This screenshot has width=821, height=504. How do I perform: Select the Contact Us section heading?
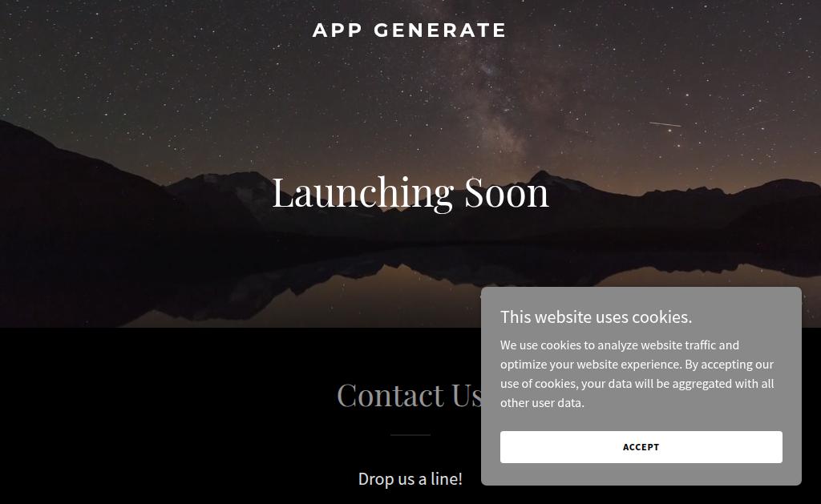(x=410, y=394)
